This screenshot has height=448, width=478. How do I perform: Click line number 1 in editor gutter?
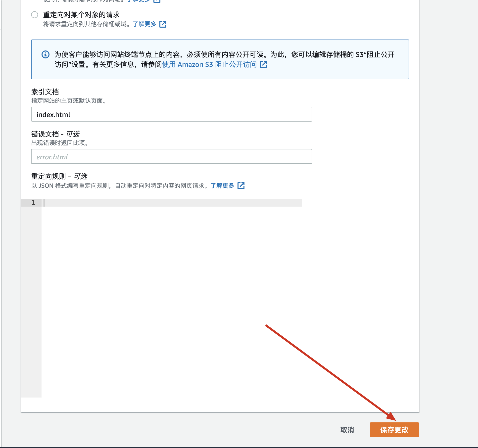click(33, 203)
